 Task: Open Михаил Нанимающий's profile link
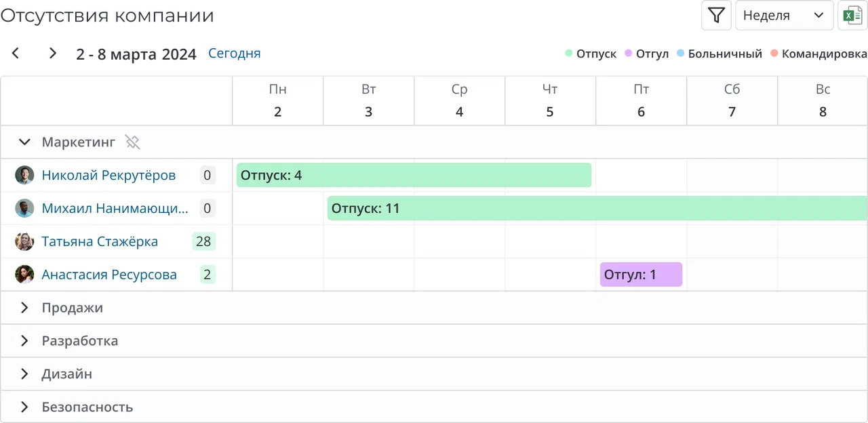[115, 208]
